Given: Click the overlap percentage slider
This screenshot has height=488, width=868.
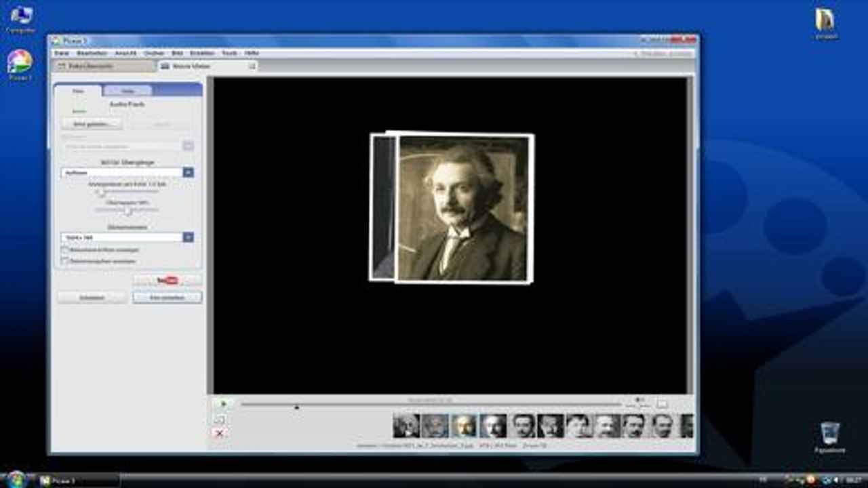Looking at the screenshot, I should click(127, 211).
